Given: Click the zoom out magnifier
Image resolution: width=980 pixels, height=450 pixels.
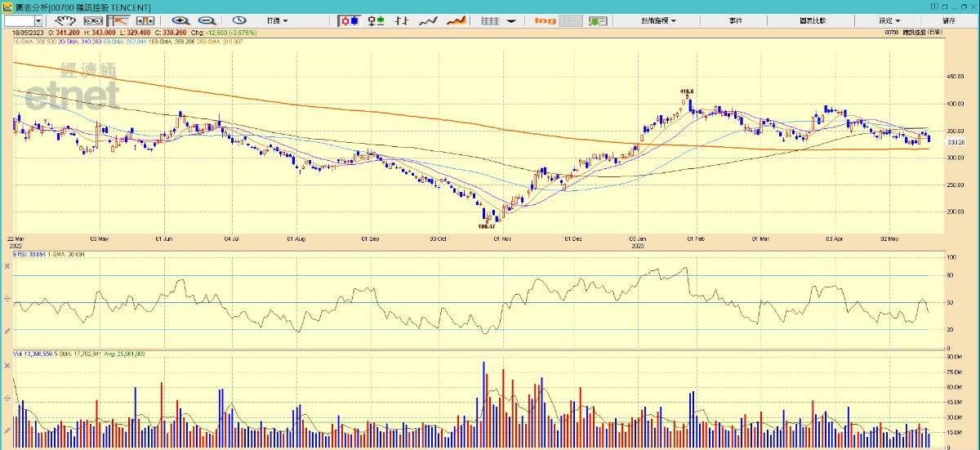Looking at the screenshot, I should (207, 20).
